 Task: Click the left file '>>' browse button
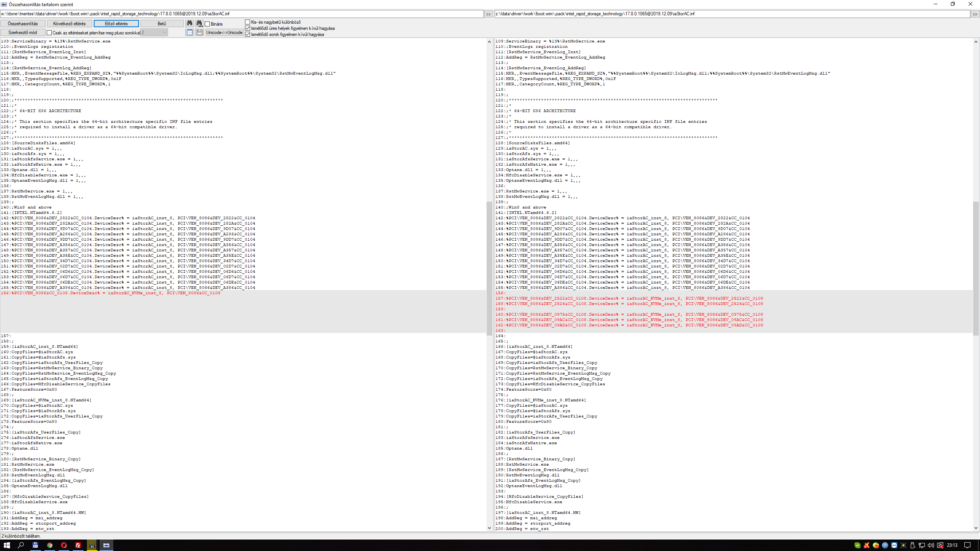tap(488, 14)
